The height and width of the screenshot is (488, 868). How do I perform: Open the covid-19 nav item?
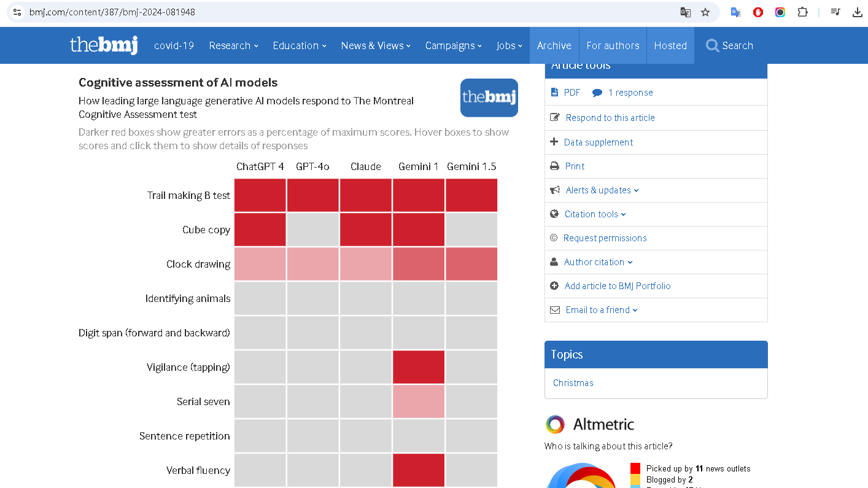(x=174, y=45)
